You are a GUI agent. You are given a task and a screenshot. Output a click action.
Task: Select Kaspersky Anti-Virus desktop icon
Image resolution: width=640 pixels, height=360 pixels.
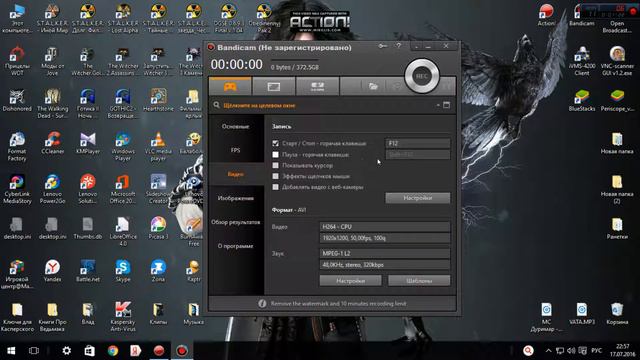[123, 316]
